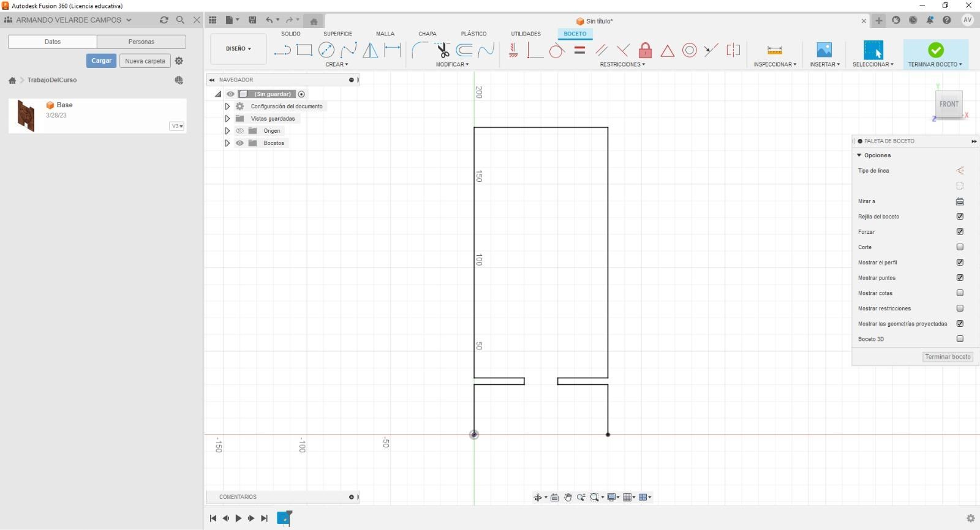980x530 pixels.
Task: Open the CREAR dropdown menu
Action: [x=336, y=64]
